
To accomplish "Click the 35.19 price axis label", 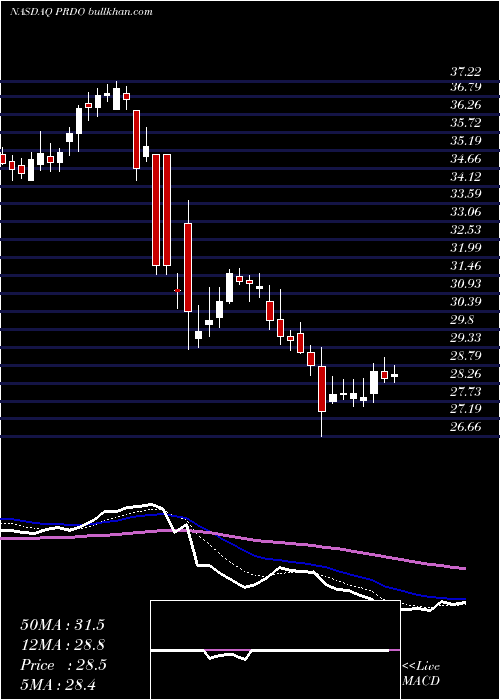I will point(465,141).
